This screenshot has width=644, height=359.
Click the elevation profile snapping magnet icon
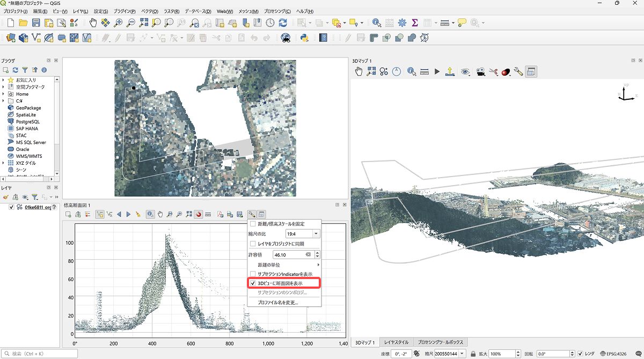click(x=199, y=214)
